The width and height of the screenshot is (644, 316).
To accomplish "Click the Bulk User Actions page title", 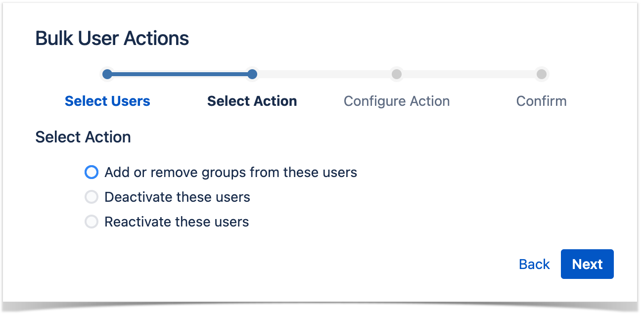I will pos(112,38).
